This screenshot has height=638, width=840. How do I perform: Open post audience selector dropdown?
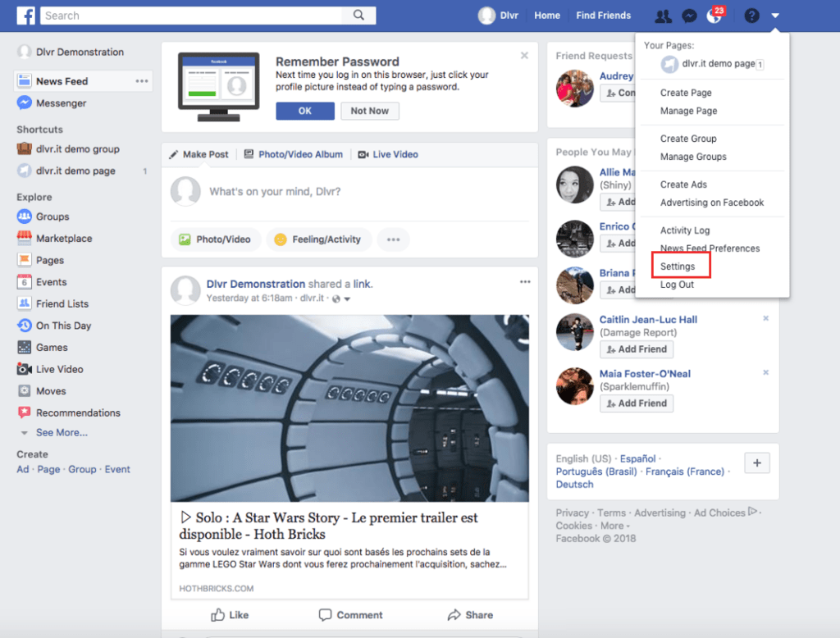tap(341, 299)
